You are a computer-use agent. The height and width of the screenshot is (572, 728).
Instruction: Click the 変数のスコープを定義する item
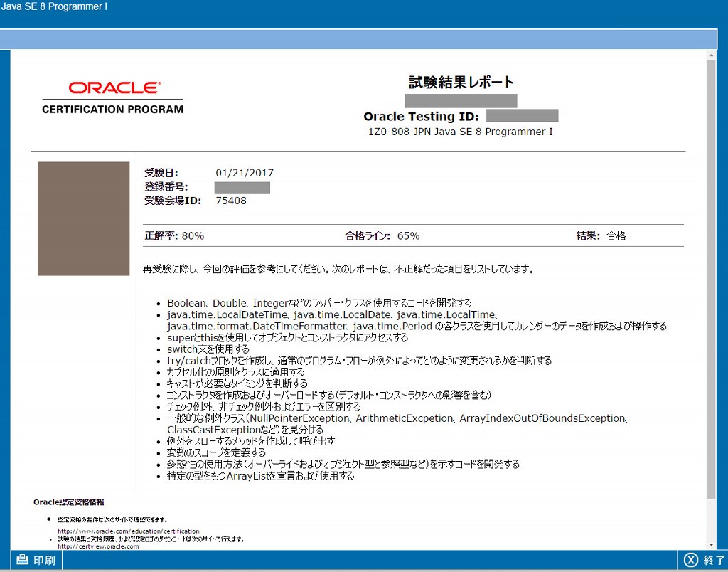(x=216, y=452)
